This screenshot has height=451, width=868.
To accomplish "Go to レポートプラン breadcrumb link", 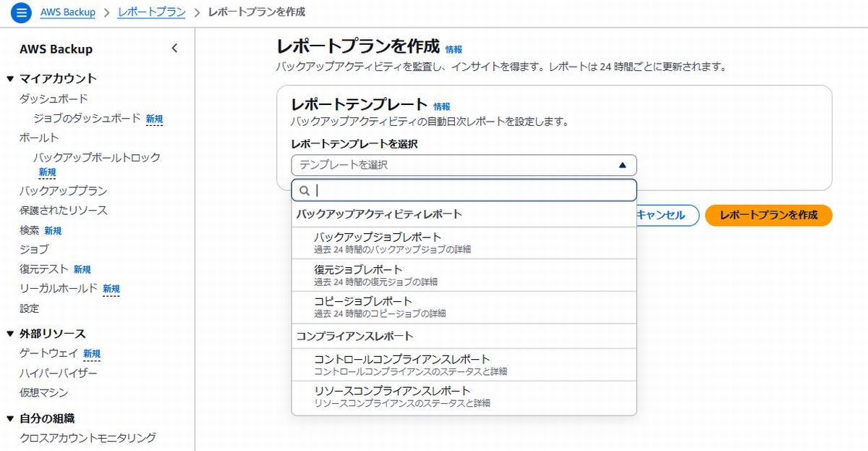I will (x=151, y=12).
